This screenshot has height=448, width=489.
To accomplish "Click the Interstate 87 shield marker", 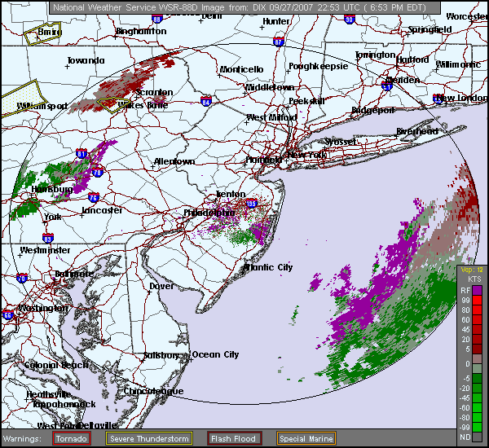I will click(x=278, y=42).
